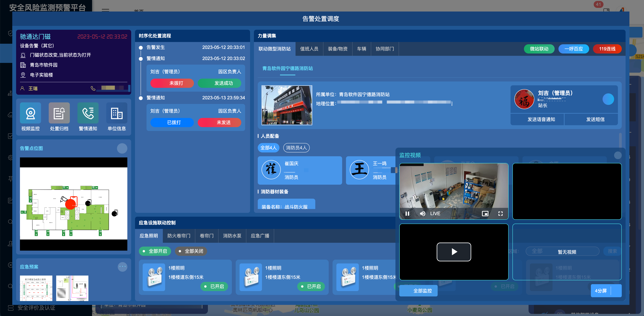
Task: Open the 4分屏 split-screen dropdown
Action: coord(606,291)
